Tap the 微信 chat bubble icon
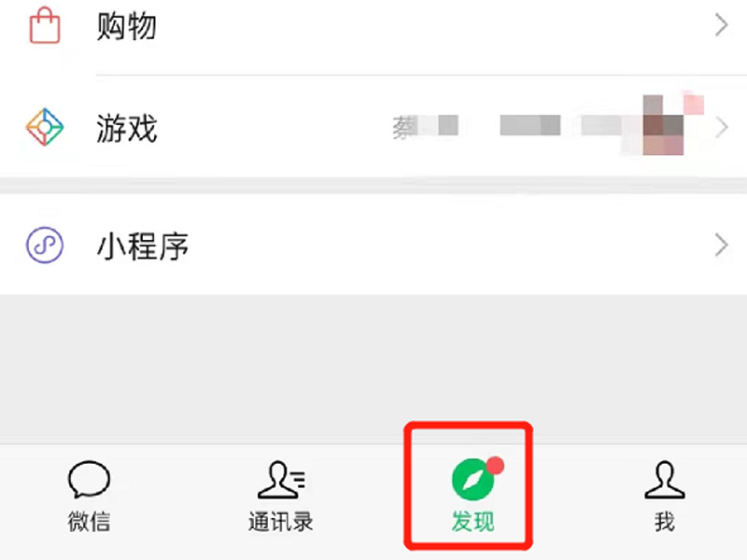This screenshot has height=560, width=747. click(89, 480)
